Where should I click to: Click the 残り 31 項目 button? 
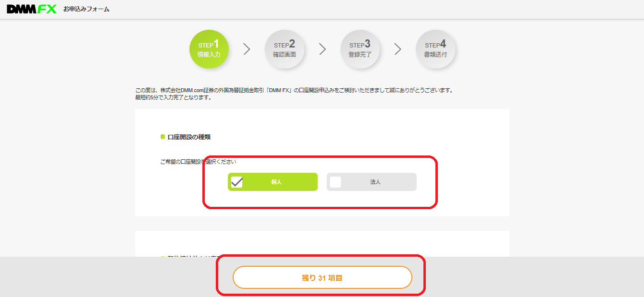[x=322, y=277]
